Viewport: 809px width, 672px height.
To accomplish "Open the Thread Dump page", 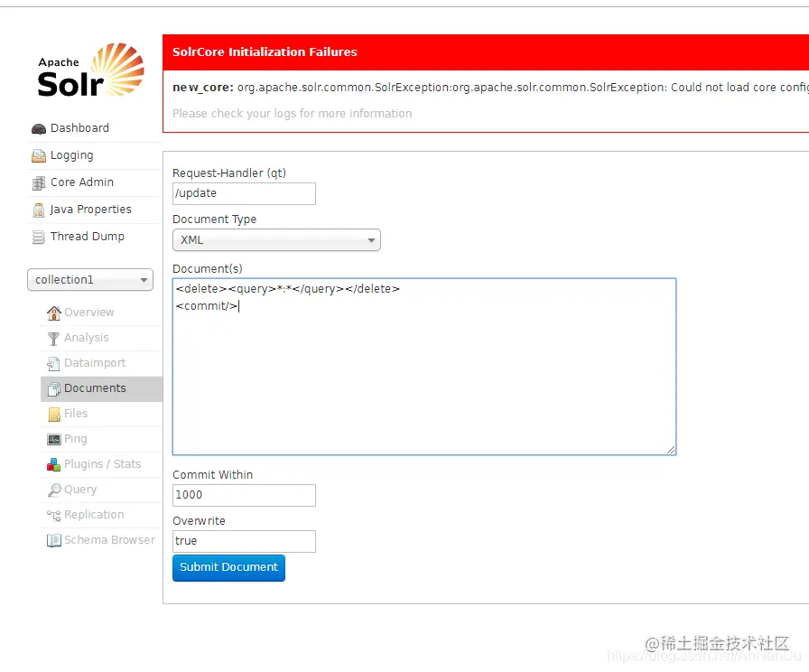I will pyautogui.click(x=88, y=237).
